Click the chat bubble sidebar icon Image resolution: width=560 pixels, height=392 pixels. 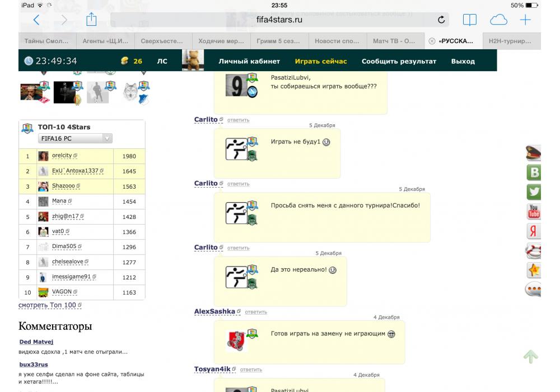[533, 289]
